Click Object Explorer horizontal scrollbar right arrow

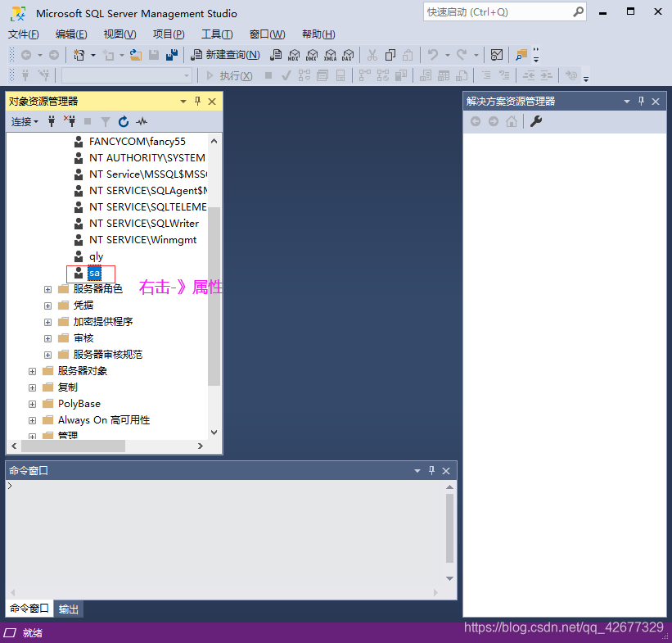(201, 446)
